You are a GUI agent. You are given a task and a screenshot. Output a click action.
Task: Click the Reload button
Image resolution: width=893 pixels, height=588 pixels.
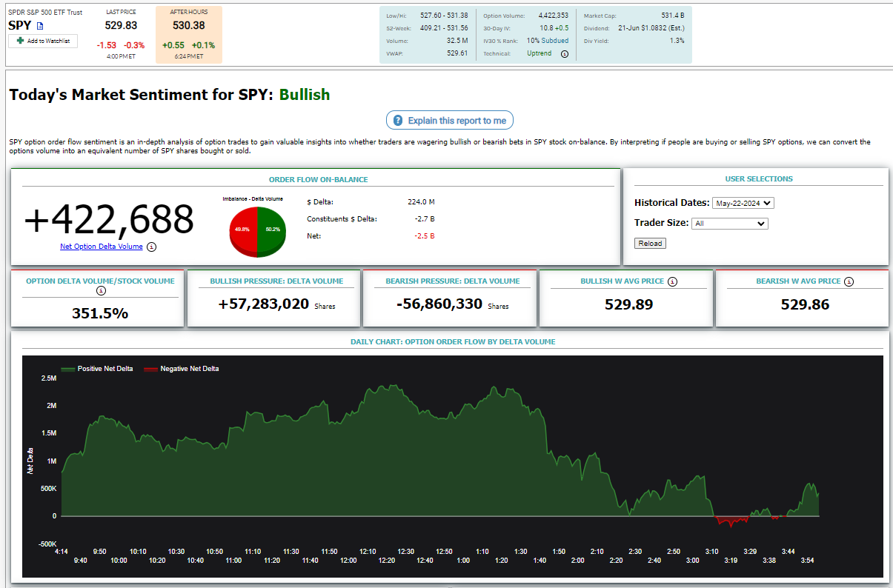coord(650,244)
